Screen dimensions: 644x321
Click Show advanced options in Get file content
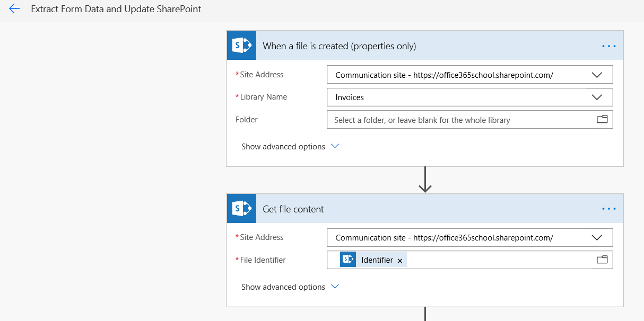pyautogui.click(x=283, y=287)
